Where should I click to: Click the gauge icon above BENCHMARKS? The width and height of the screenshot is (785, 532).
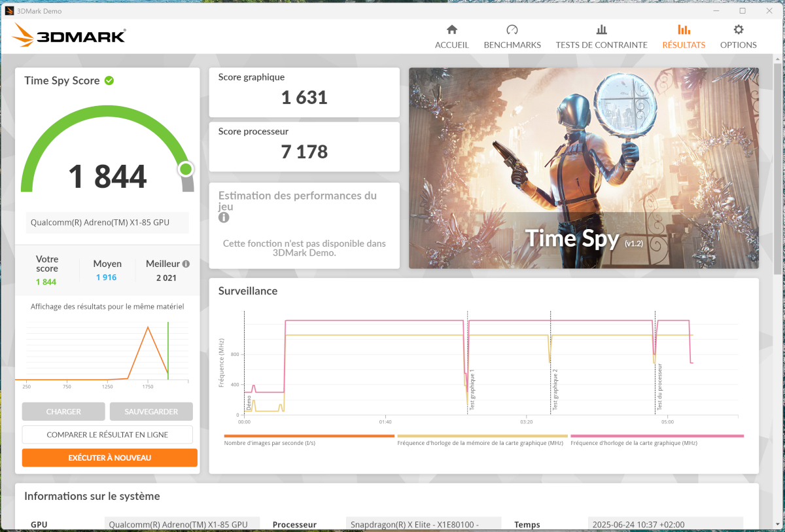(512, 29)
